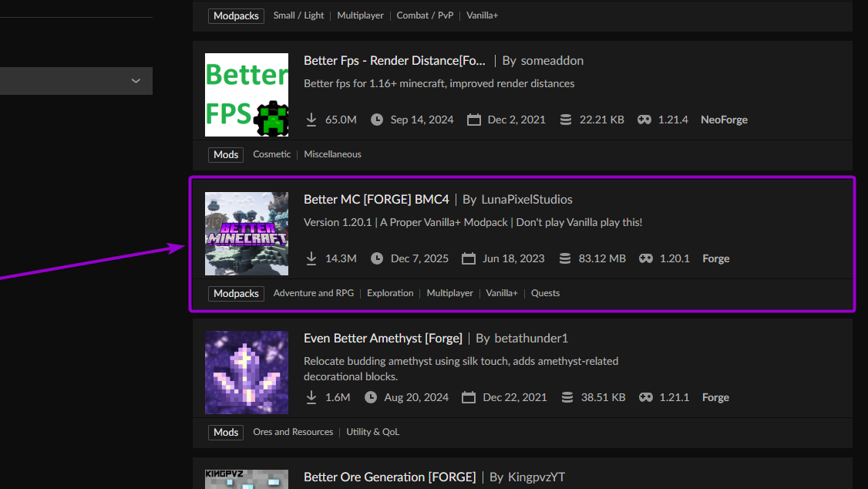
Task: Filter by the Utility & QoL tag
Action: [373, 432]
